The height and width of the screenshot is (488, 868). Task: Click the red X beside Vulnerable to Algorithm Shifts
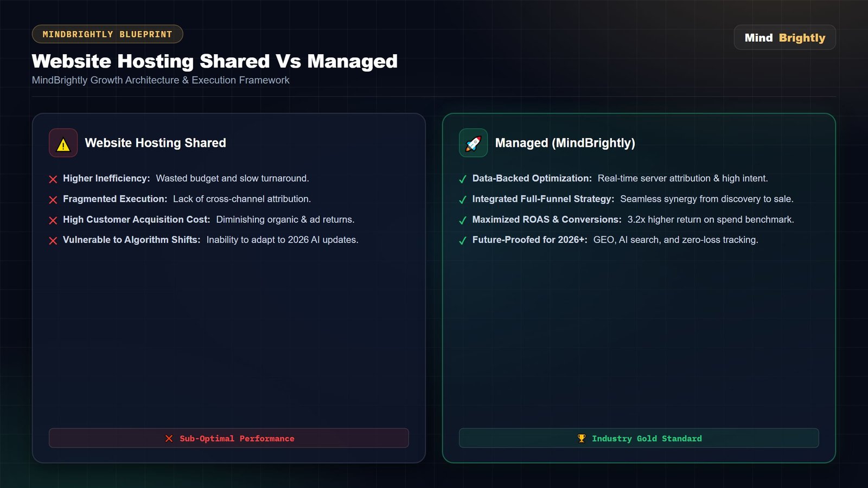[x=53, y=241]
